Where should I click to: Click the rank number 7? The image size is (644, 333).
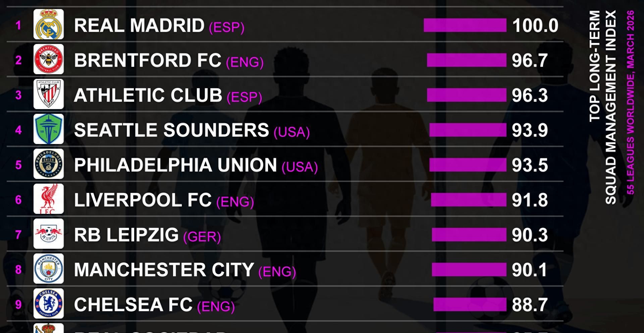click(x=18, y=235)
